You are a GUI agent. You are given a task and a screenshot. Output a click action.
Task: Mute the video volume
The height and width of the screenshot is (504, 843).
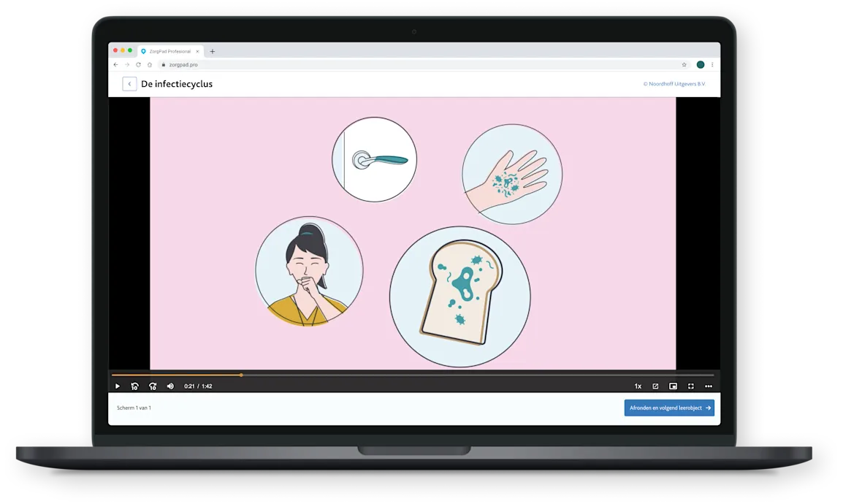(170, 386)
